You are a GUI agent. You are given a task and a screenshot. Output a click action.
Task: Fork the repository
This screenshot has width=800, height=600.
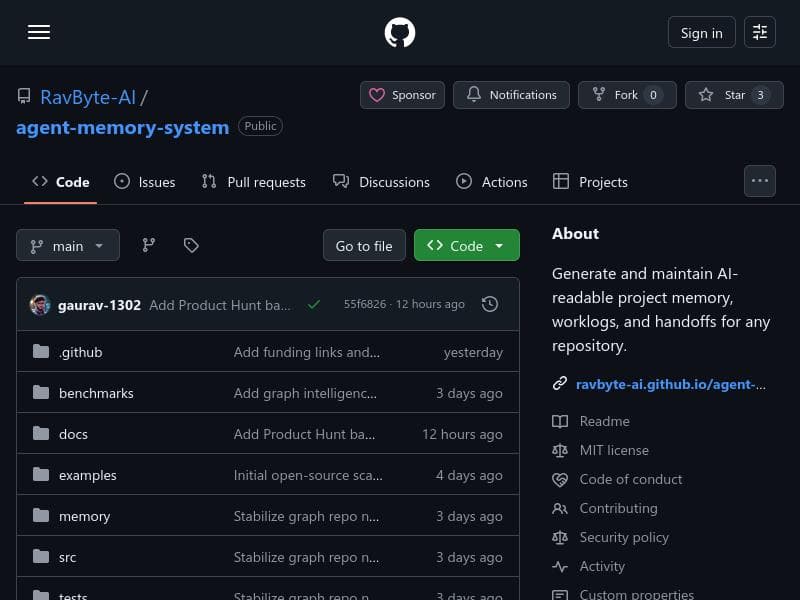tap(627, 95)
